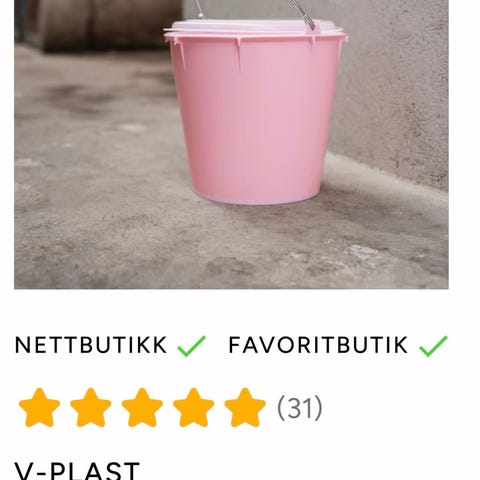Select the third rating star

tap(142, 407)
